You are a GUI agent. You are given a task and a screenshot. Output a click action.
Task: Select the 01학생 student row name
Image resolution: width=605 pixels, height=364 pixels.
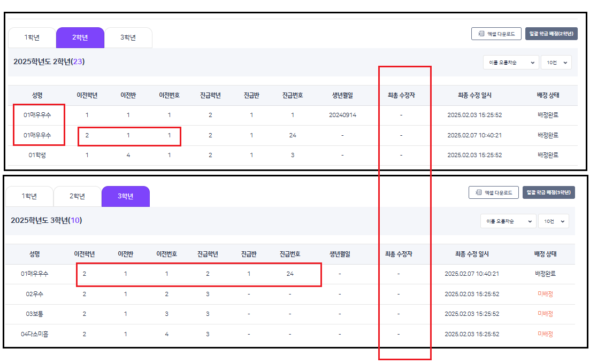pyautogui.click(x=37, y=155)
